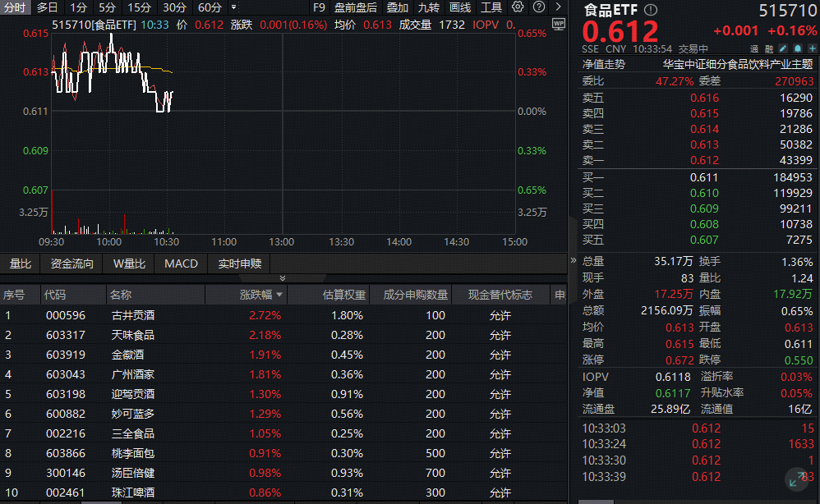Click the WP icon on chart corner
Screen dimensions: 820x504
click(559, 25)
